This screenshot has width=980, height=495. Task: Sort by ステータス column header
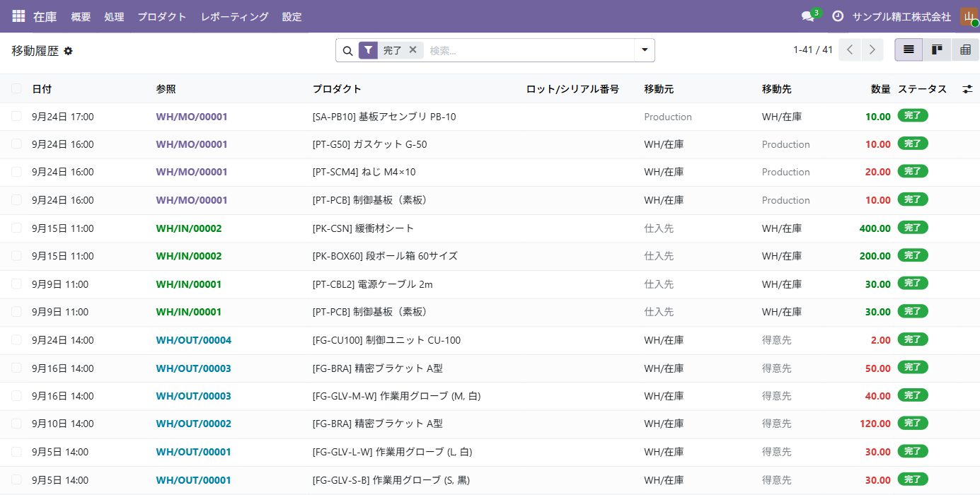(x=922, y=89)
